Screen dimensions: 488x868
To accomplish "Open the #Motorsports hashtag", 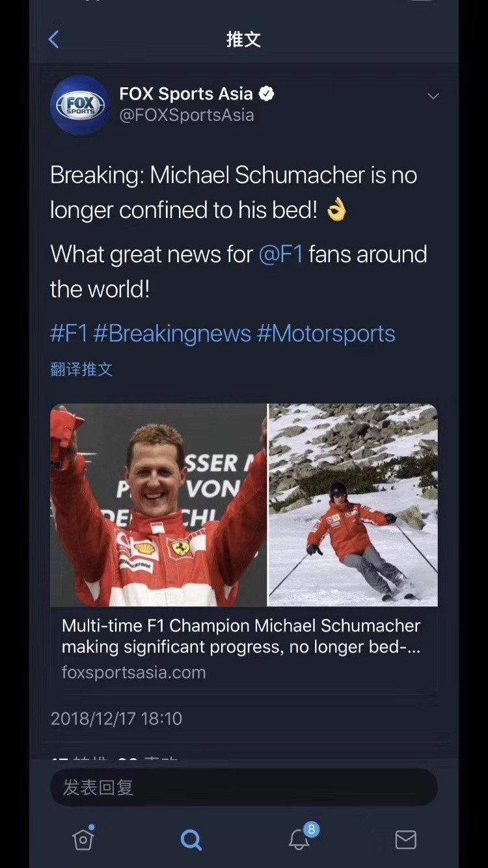I will click(x=326, y=333).
